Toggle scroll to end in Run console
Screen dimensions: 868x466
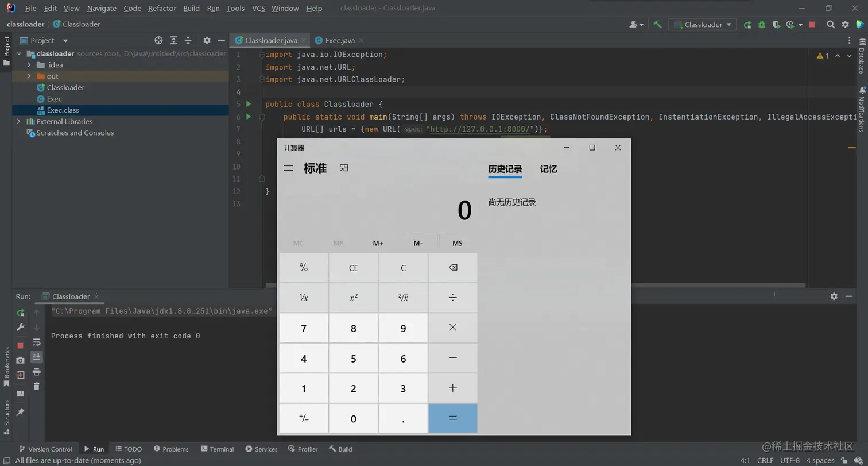click(37, 357)
